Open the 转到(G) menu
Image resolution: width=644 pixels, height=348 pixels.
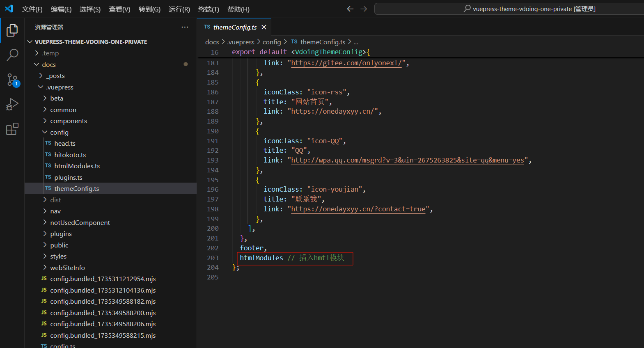(x=149, y=9)
